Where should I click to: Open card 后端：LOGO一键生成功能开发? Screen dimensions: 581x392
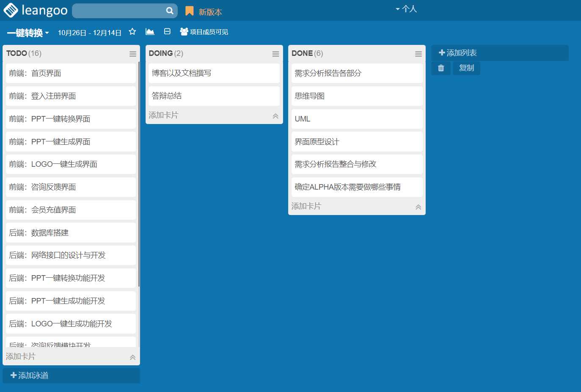click(71, 324)
